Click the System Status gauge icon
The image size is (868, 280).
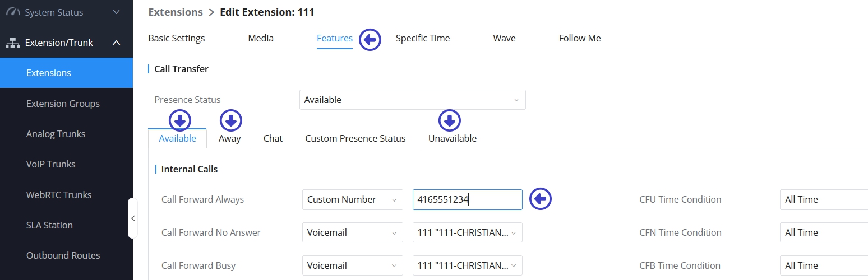[13, 12]
